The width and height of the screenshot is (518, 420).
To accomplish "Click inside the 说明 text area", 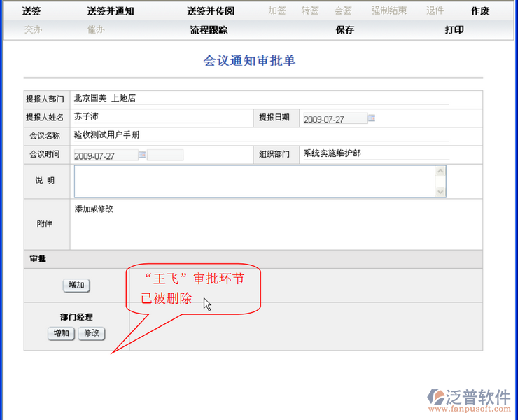I will (x=253, y=181).
